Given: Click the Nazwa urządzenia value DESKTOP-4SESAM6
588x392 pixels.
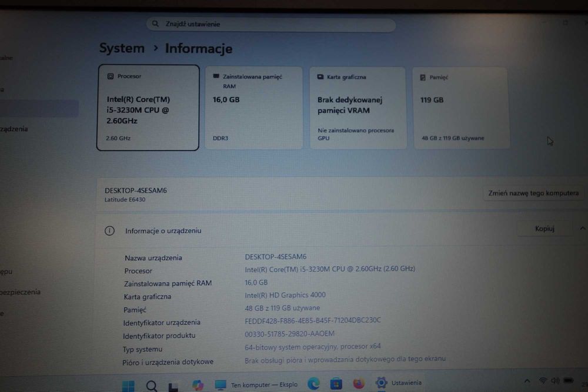Looking at the screenshot, I should coord(275,257).
